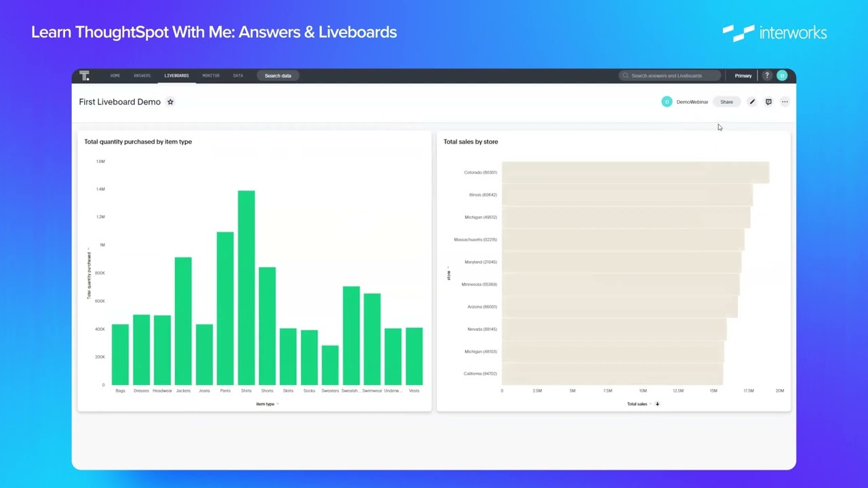Click the Share button
868x488 pixels.
point(726,102)
